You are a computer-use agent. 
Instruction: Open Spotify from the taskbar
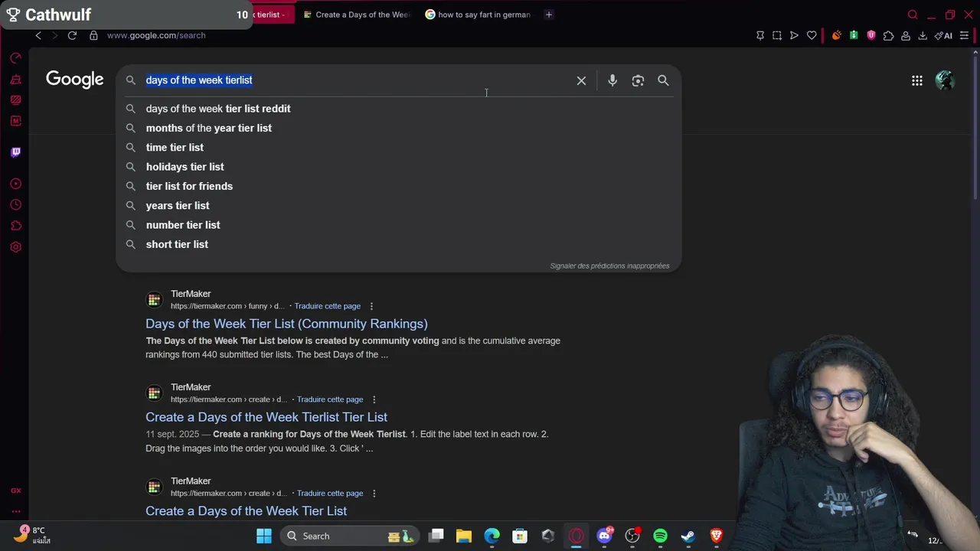point(660,536)
